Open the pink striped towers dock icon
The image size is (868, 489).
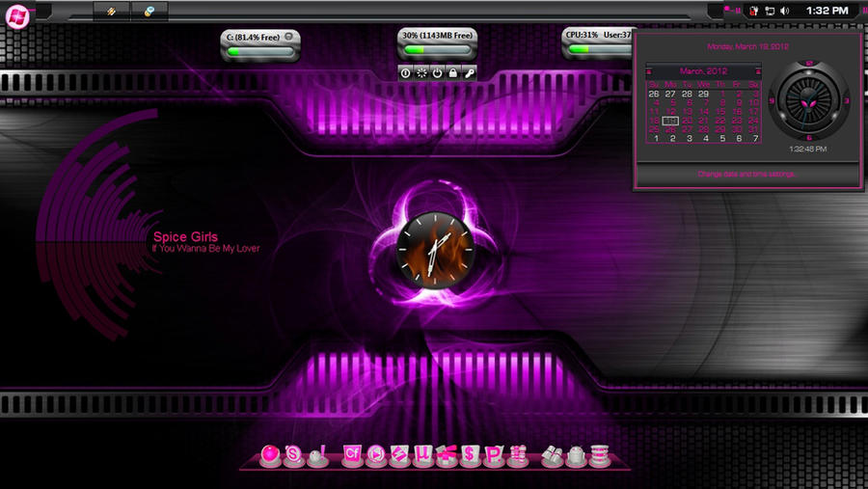tap(518, 456)
